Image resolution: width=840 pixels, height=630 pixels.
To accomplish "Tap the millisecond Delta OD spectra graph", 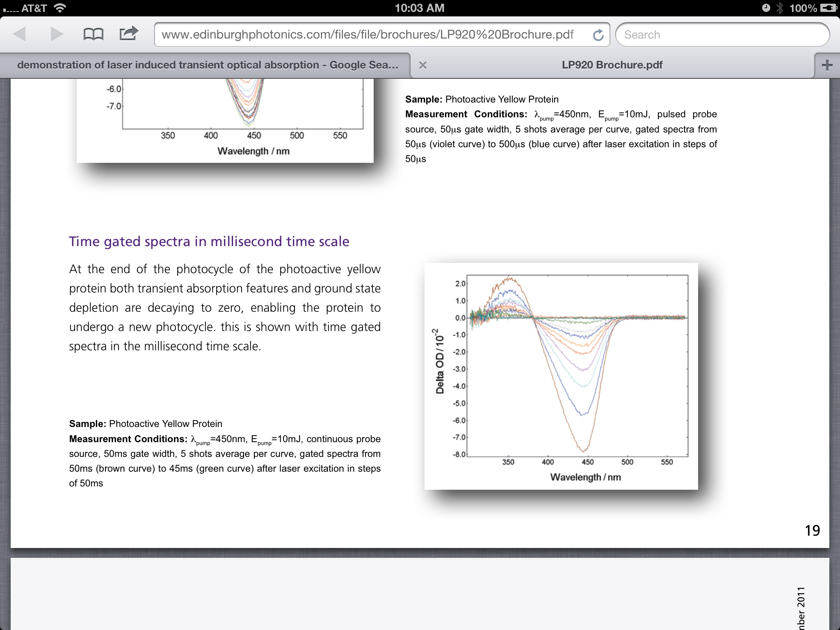I will tap(561, 375).
